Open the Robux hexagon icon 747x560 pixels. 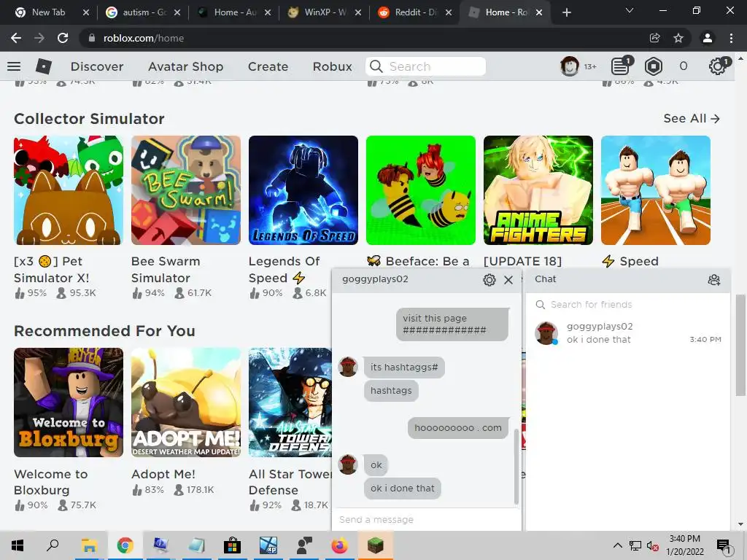pos(653,66)
